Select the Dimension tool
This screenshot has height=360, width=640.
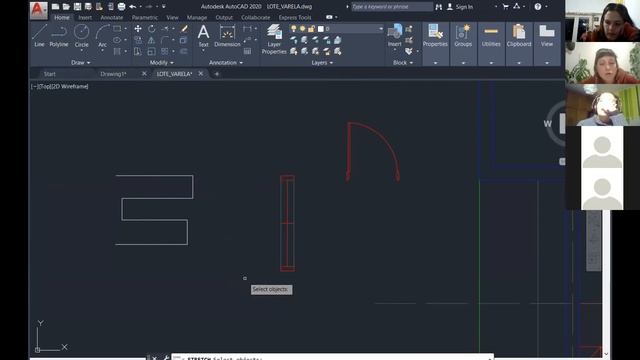point(227,36)
